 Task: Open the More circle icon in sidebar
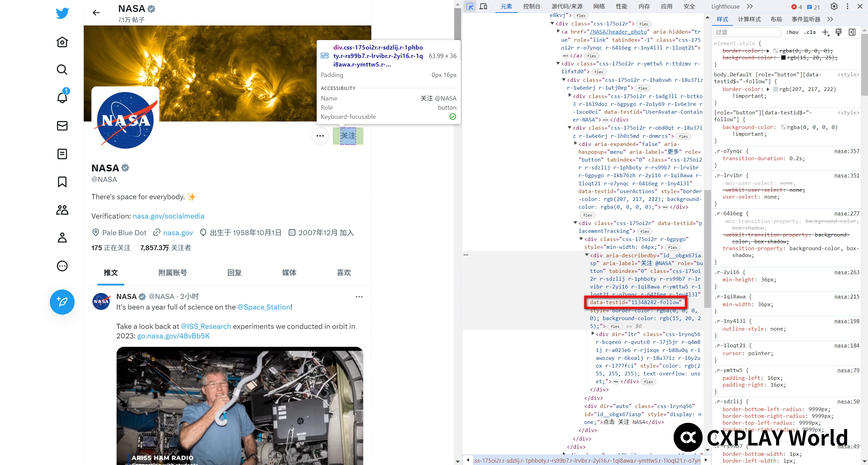coord(62,266)
